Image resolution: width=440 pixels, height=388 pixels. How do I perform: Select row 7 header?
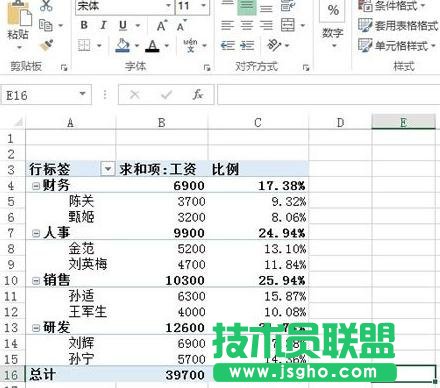pyautogui.click(x=11, y=233)
